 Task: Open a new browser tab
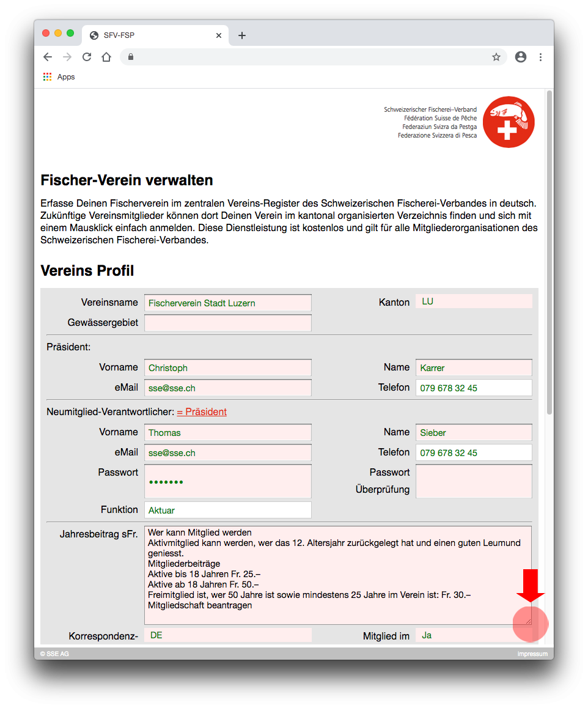(x=242, y=35)
